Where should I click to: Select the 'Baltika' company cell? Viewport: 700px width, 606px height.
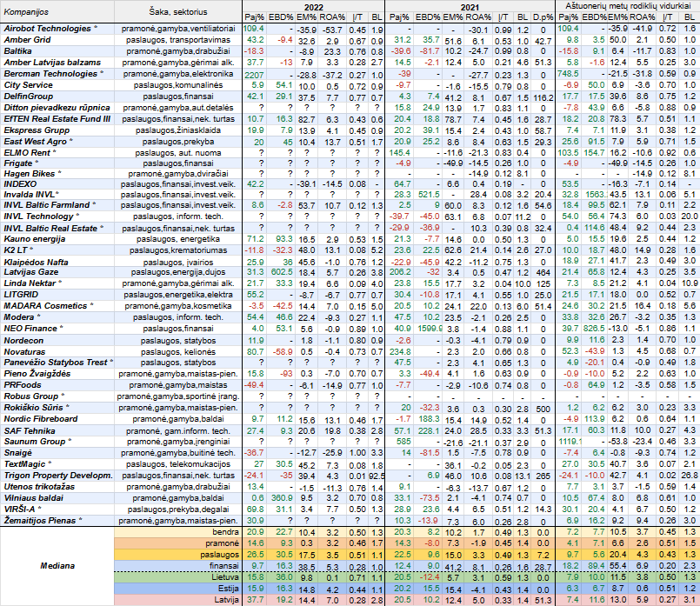pyautogui.click(x=57, y=51)
